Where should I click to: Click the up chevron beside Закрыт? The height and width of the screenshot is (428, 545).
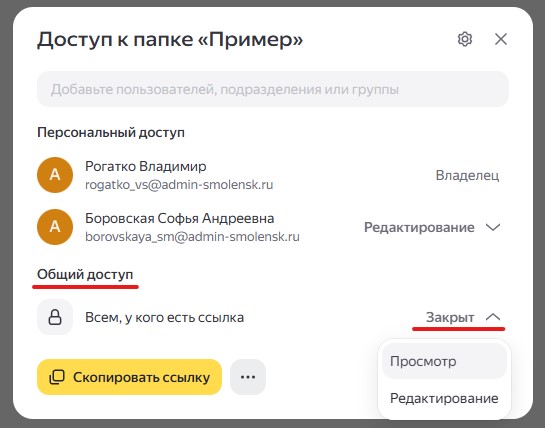point(493,317)
